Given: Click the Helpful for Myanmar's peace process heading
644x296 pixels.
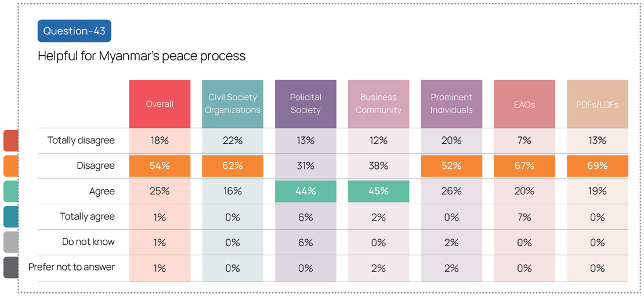Looking at the screenshot, I should [142, 56].
